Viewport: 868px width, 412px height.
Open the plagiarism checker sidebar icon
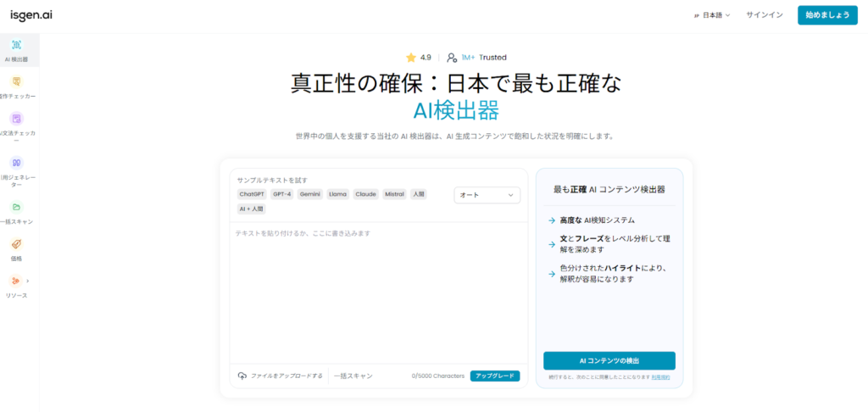(17, 82)
